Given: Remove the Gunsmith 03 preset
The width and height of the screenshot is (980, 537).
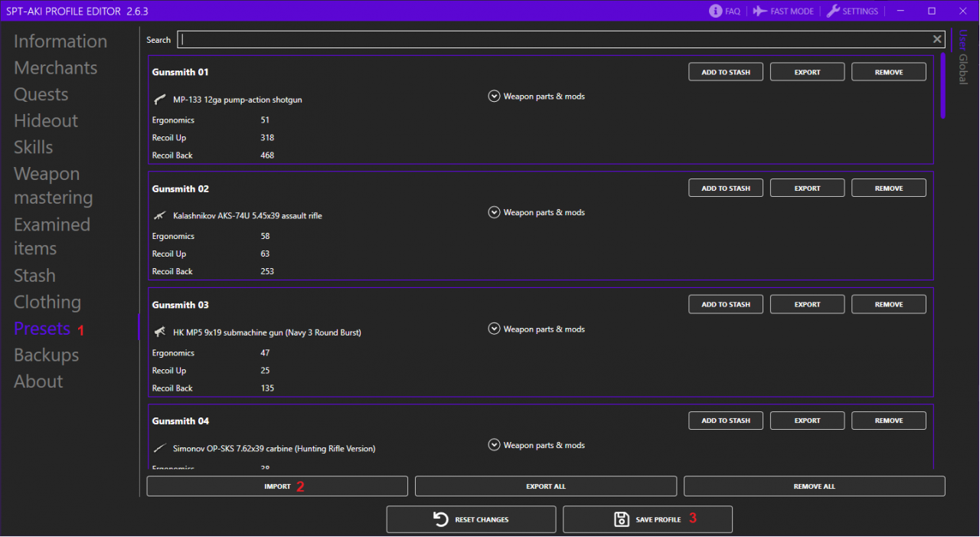Looking at the screenshot, I should tap(889, 305).
